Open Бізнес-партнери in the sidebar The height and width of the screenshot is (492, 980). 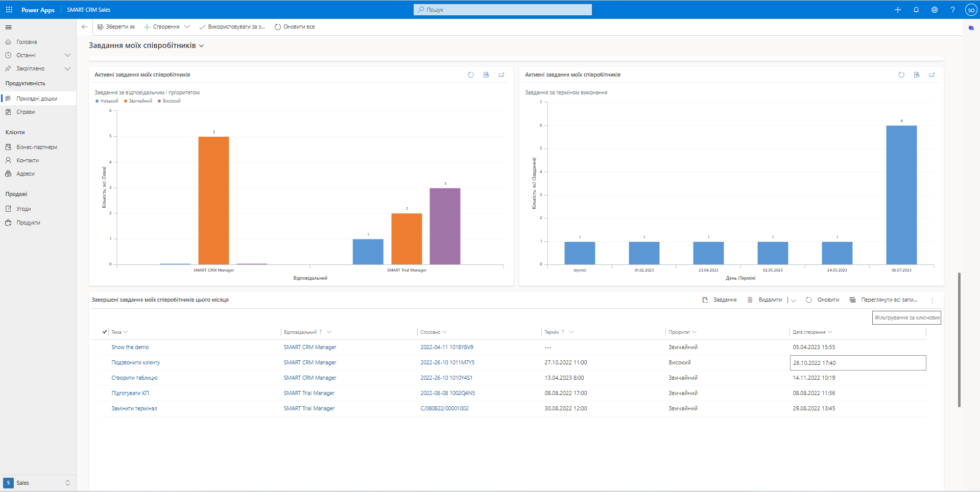click(37, 147)
